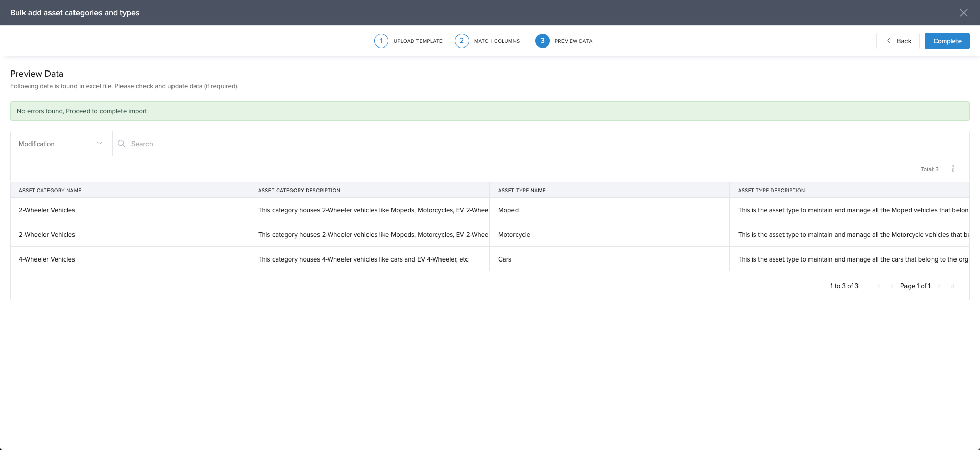Click the Complete button
Viewport: 980px width, 450px height.
pos(947,41)
